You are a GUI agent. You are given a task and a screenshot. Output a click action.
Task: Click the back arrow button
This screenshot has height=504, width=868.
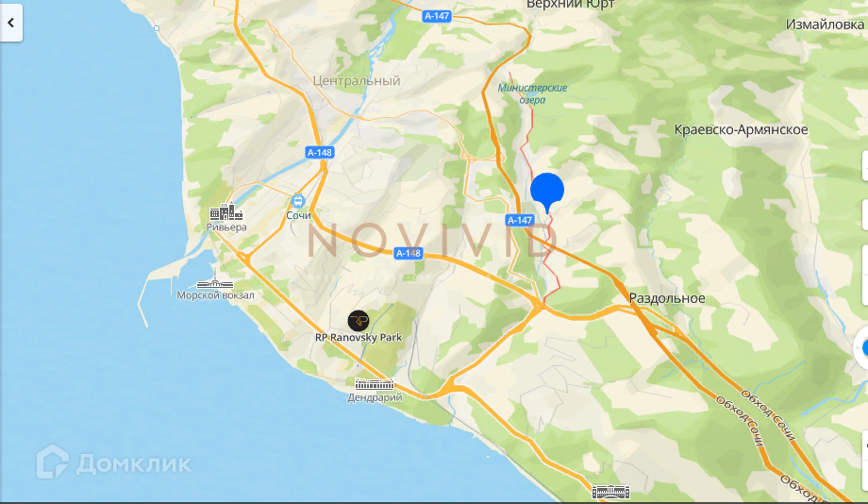(10, 23)
